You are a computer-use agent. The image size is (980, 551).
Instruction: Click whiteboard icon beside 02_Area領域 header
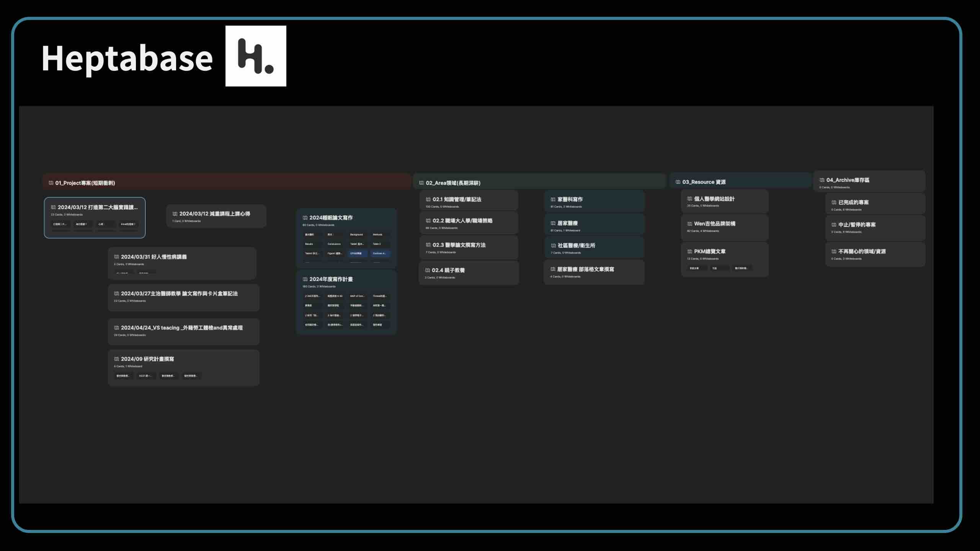(421, 183)
